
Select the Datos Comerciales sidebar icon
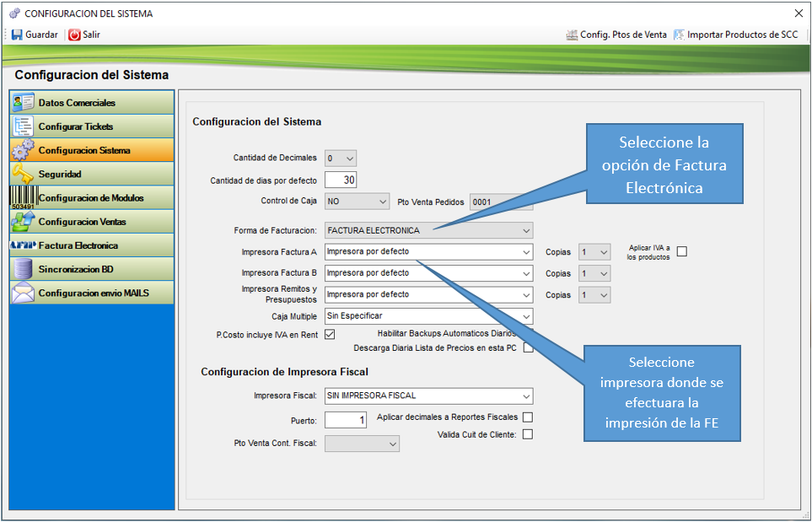[24, 103]
